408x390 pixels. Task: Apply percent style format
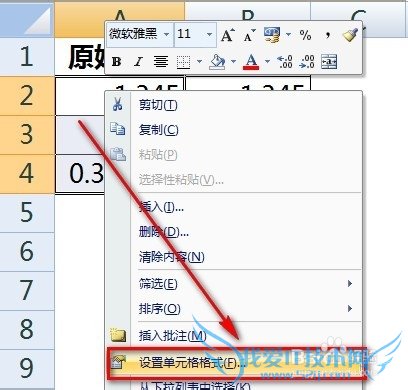(305, 35)
